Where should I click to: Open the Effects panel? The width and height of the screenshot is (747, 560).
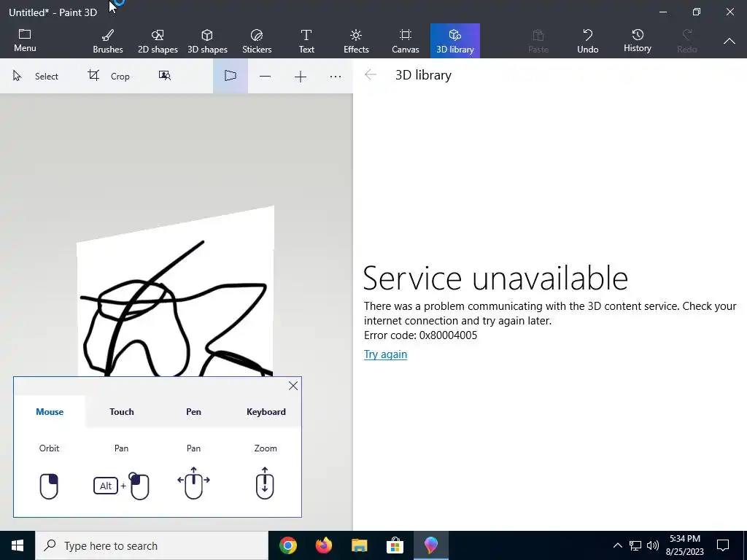point(356,41)
